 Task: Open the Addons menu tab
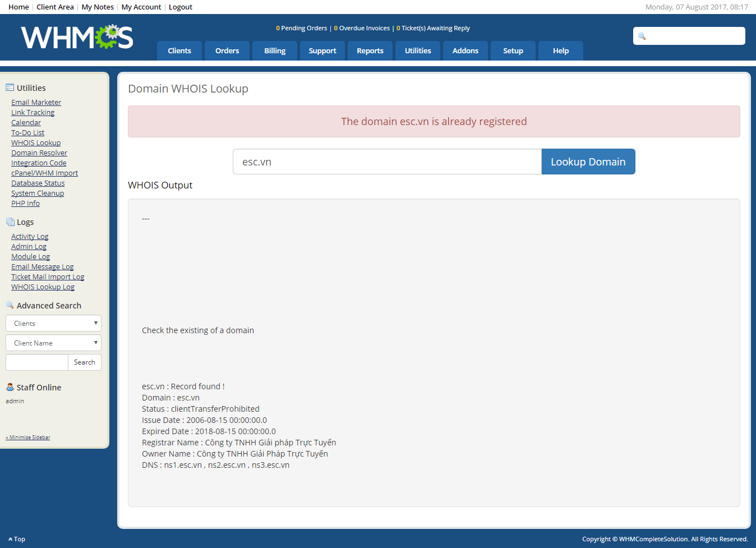click(x=465, y=50)
